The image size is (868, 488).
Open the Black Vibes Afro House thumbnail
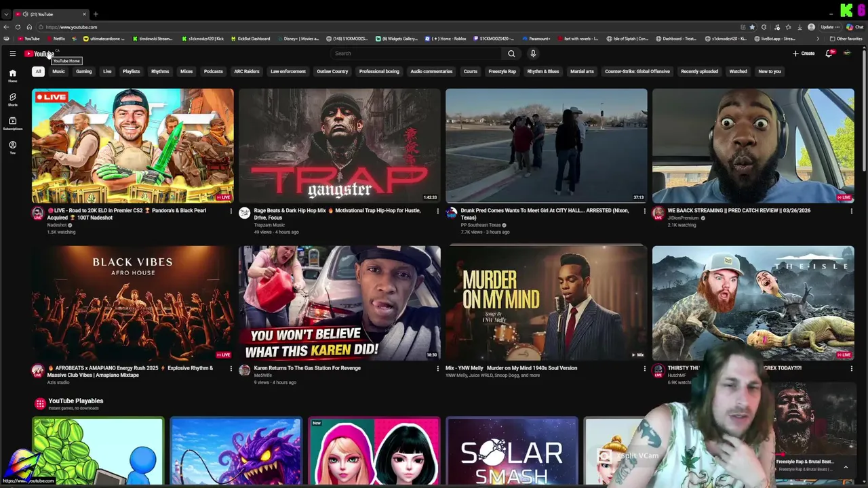(132, 303)
